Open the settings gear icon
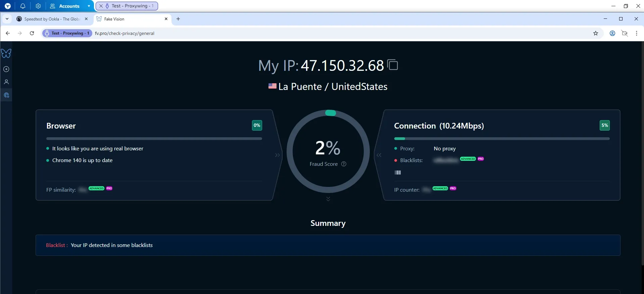The width and height of the screenshot is (644, 294). pos(38,6)
